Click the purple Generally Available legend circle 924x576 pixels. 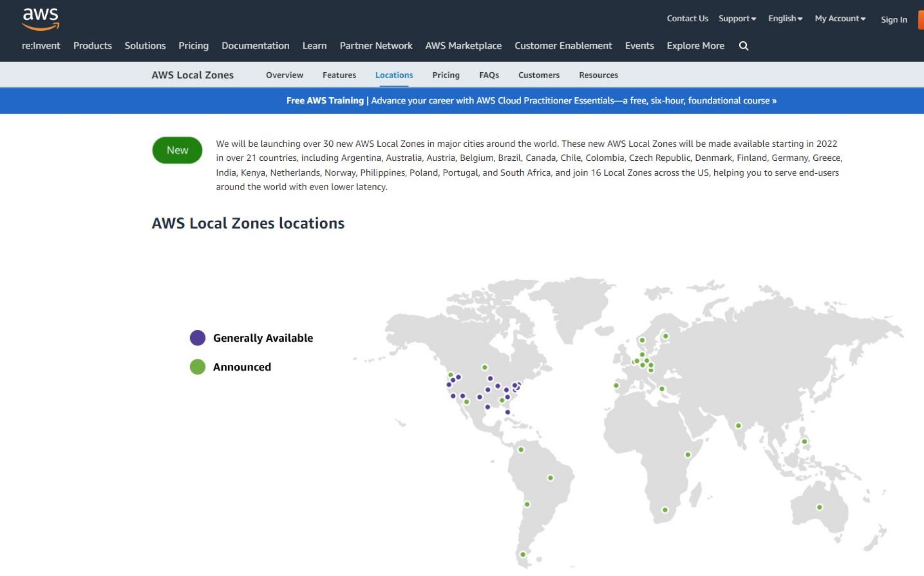pyautogui.click(x=197, y=338)
